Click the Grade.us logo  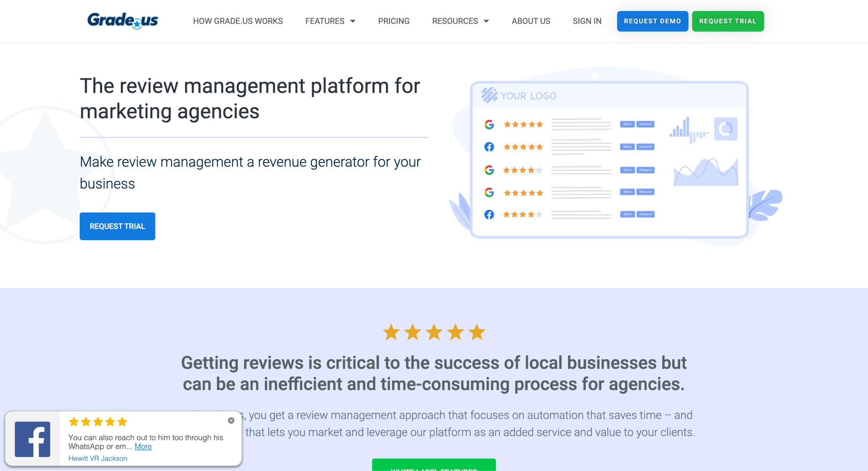tap(122, 20)
